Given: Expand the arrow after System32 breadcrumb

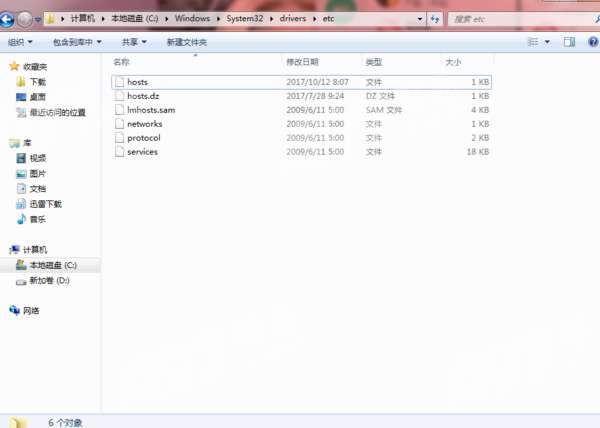Looking at the screenshot, I should 271,19.
